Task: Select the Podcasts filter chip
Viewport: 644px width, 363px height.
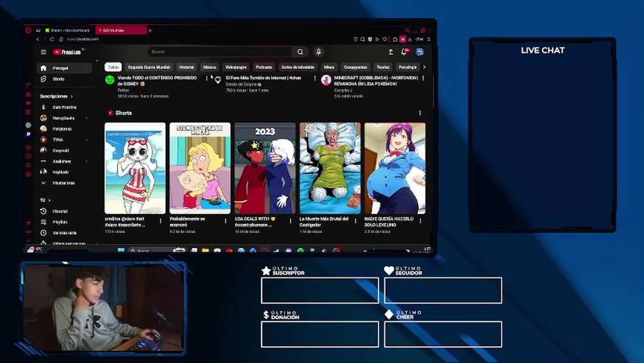Action: click(x=264, y=67)
